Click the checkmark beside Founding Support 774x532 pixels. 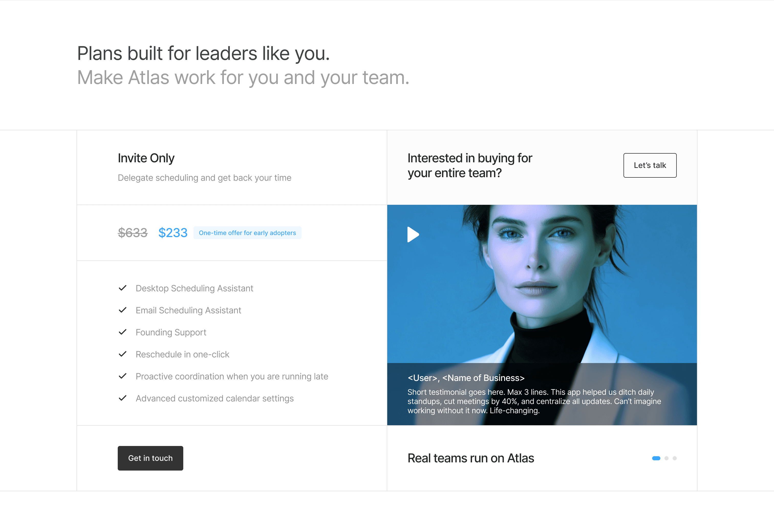click(123, 332)
